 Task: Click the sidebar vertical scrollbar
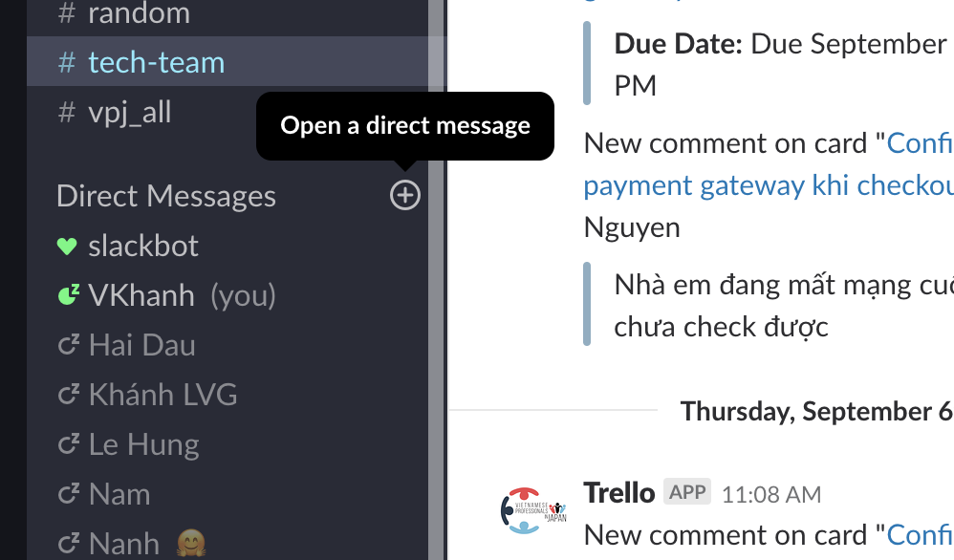coord(436,287)
